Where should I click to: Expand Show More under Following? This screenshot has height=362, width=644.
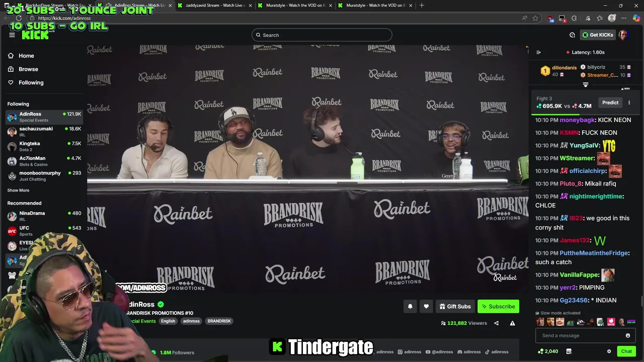[x=18, y=191]
